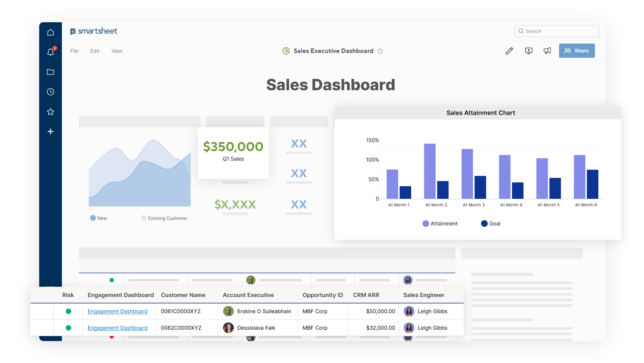The height and width of the screenshot is (363, 644).
Task: Click the Smartsheet logo
Action: coord(93,31)
